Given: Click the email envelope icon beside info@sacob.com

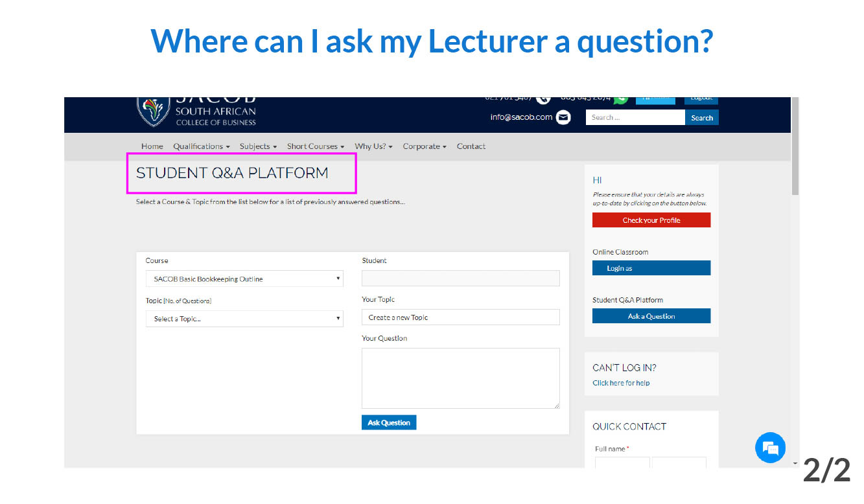Looking at the screenshot, I should click(563, 117).
